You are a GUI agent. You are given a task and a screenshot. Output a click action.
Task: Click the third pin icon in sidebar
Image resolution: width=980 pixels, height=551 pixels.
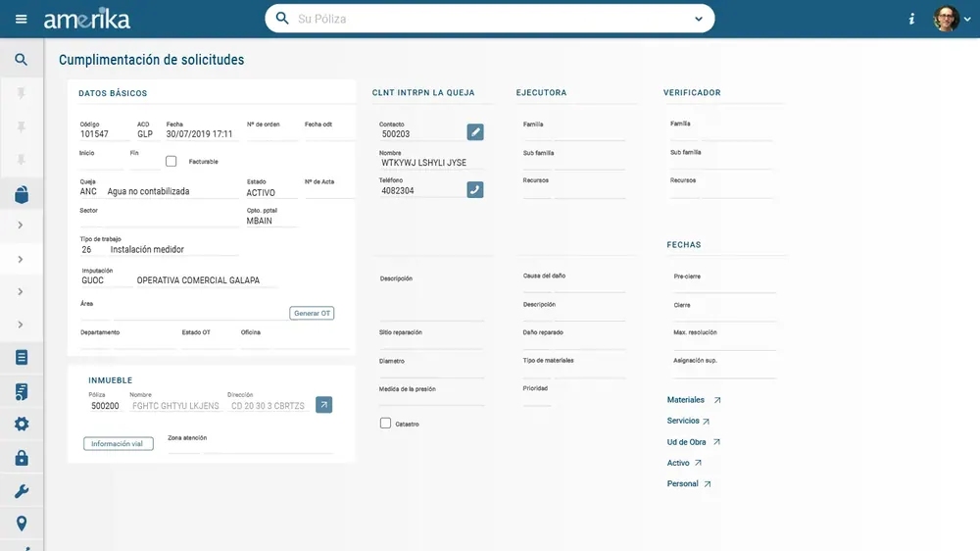22,160
